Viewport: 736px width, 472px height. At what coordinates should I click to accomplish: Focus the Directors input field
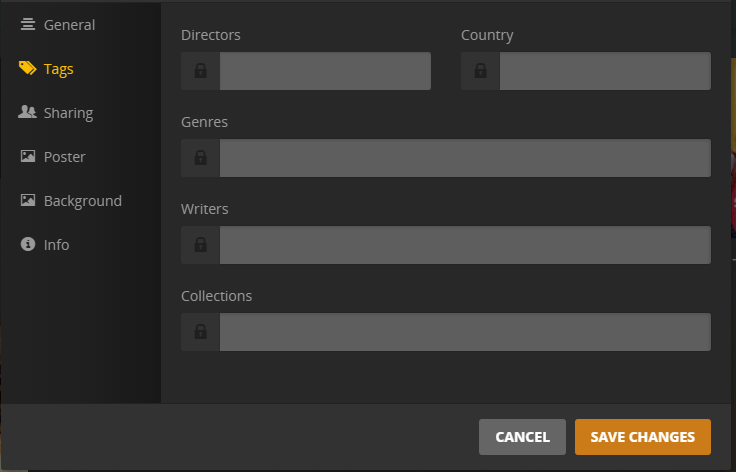(x=325, y=71)
